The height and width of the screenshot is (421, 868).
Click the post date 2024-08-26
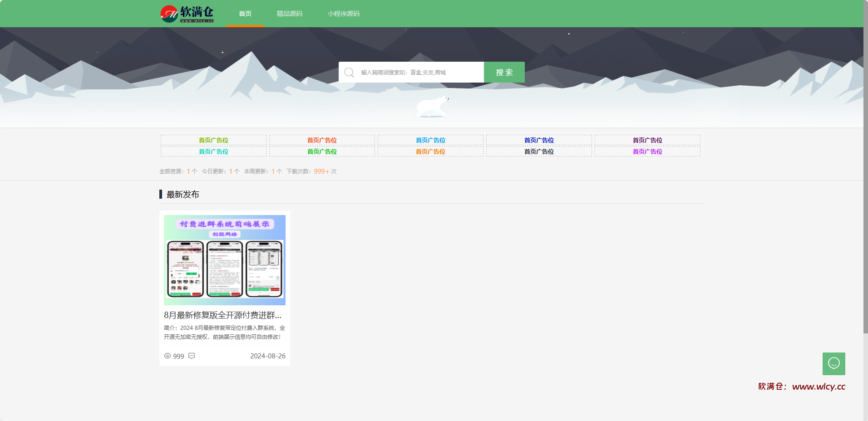point(268,356)
